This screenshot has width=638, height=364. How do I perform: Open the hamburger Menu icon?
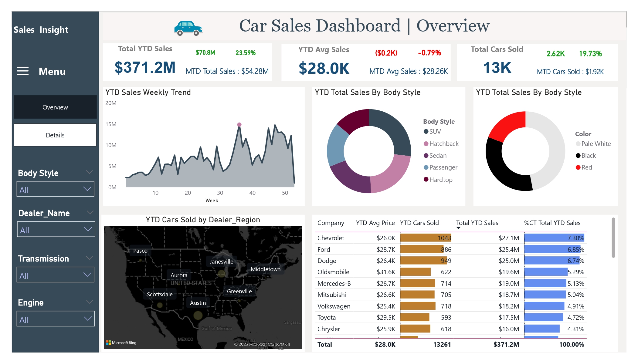pyautogui.click(x=22, y=71)
